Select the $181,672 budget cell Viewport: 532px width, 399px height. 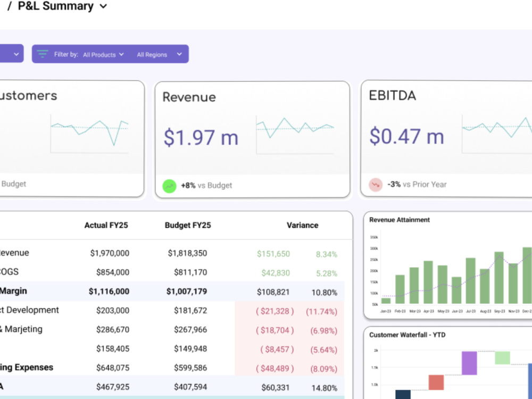(190, 311)
